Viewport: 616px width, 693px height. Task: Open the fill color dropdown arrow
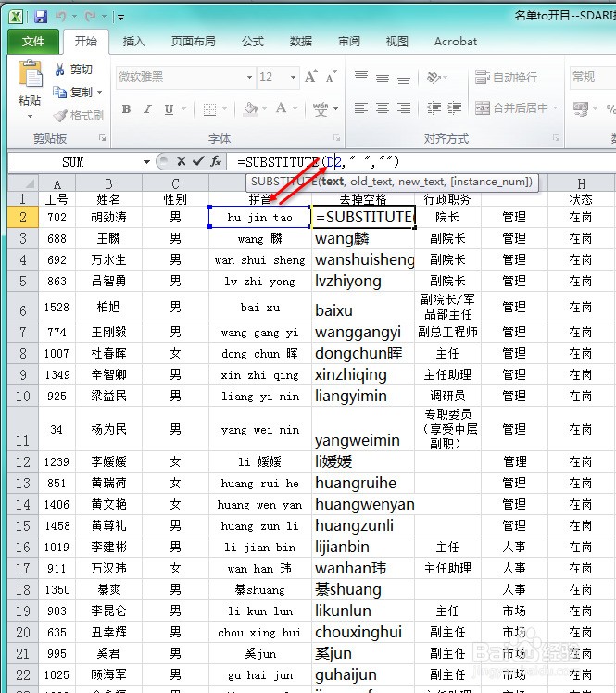pos(265,108)
